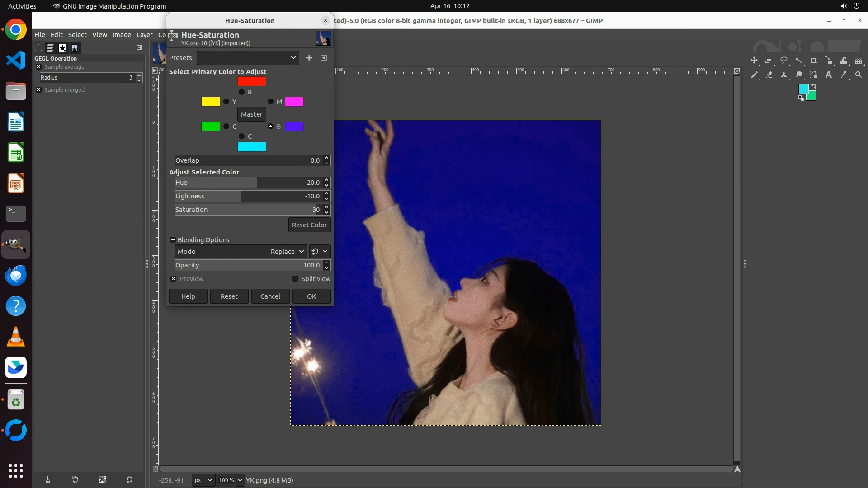Select the Fuzzy Select wand tool
868x488 pixels.
point(799,61)
